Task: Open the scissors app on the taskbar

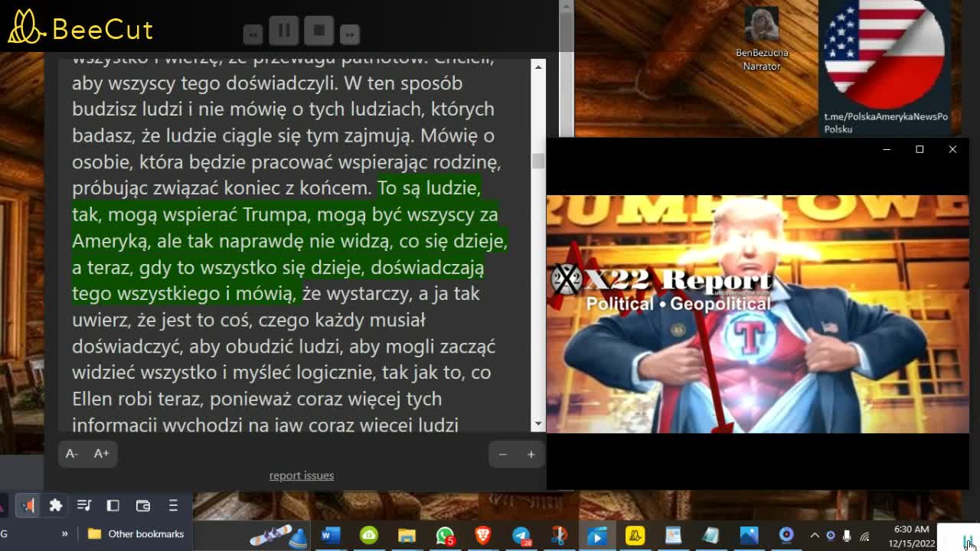Action: point(560,536)
